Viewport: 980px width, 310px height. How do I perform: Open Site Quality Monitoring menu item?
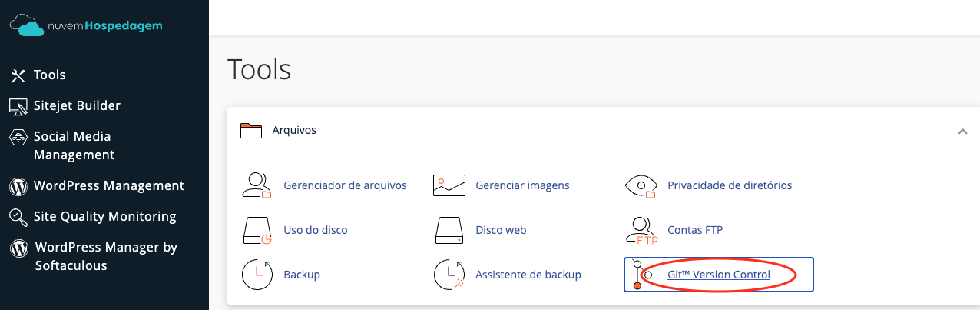tap(105, 217)
